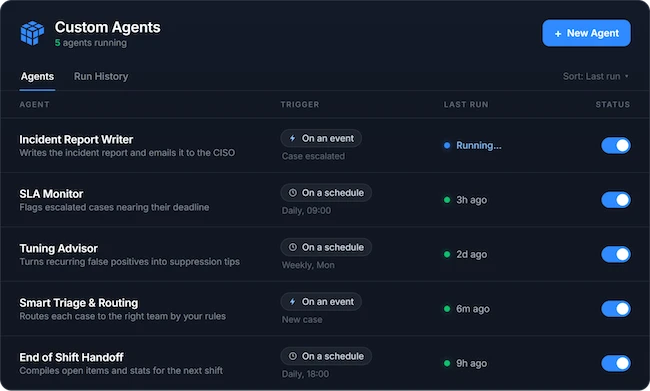Viewport: 650px width, 391px height.
Task: Click the clock icon in SLA Monitor trigger
Action: pyautogui.click(x=293, y=193)
